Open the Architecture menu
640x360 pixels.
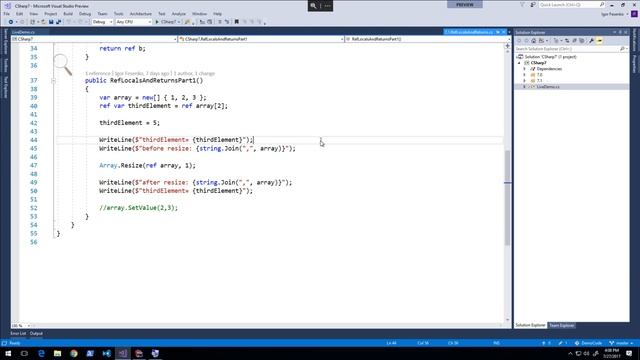coord(140,14)
